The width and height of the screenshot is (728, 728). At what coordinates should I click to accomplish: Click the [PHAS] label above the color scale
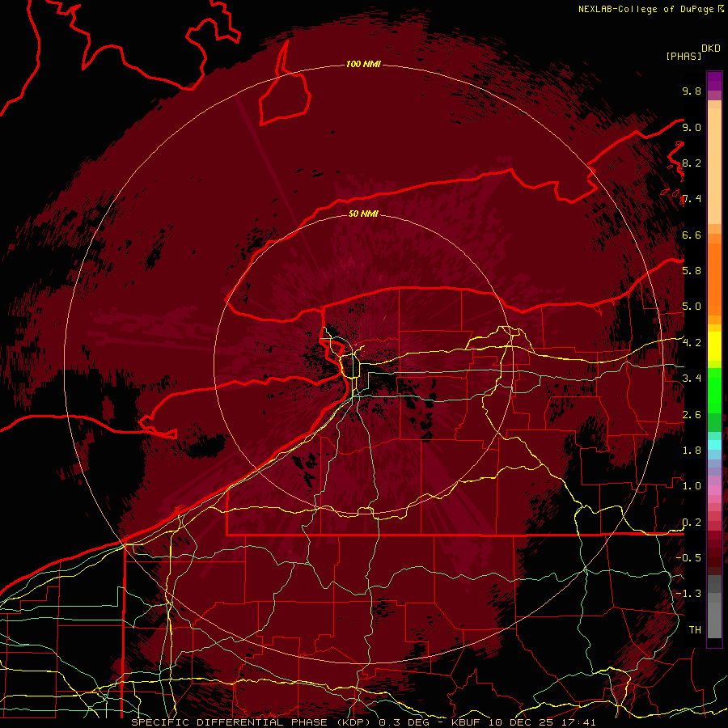[684, 56]
